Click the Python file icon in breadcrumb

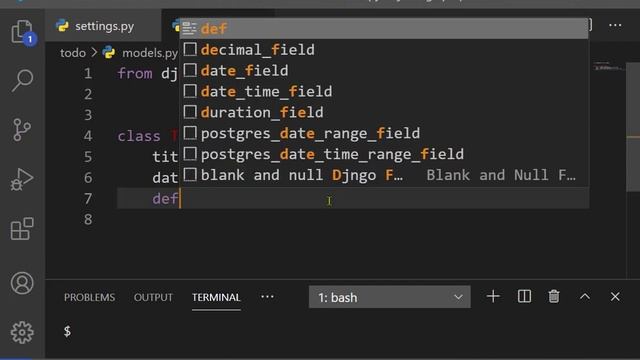click(109, 53)
